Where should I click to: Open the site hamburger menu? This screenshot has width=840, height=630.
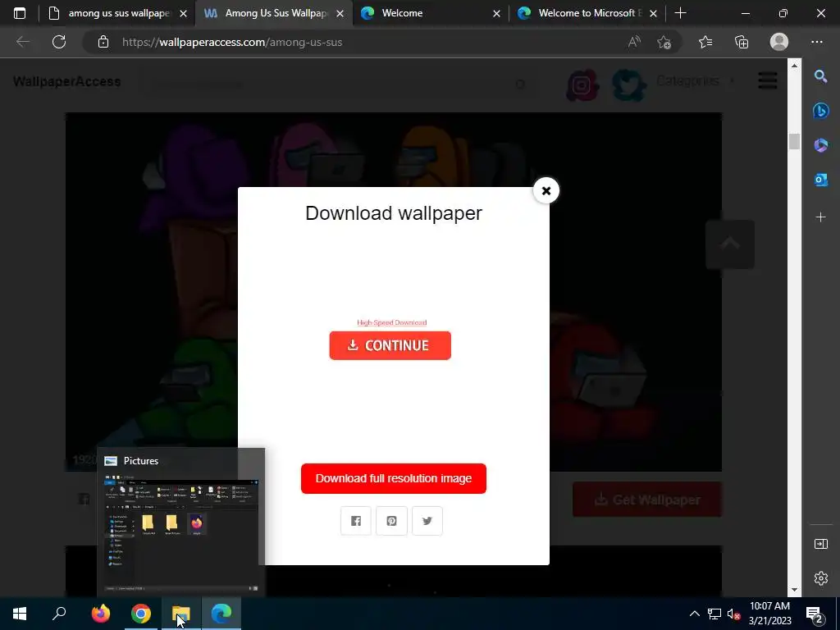767,81
